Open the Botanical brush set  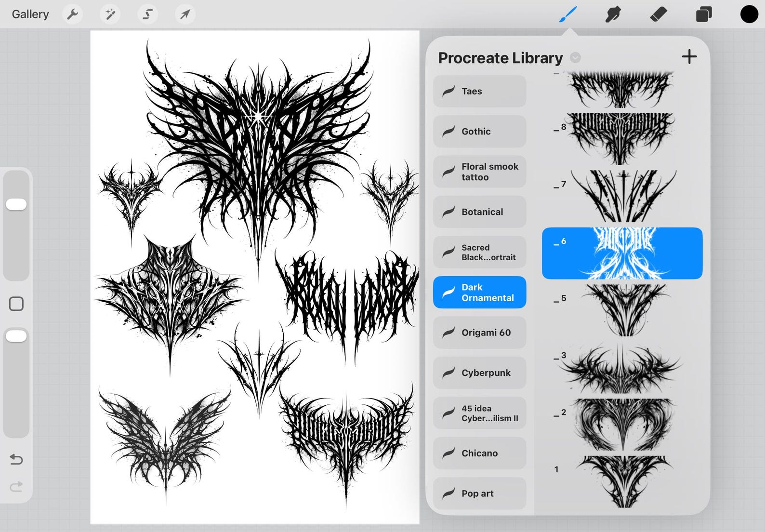pyautogui.click(x=480, y=212)
